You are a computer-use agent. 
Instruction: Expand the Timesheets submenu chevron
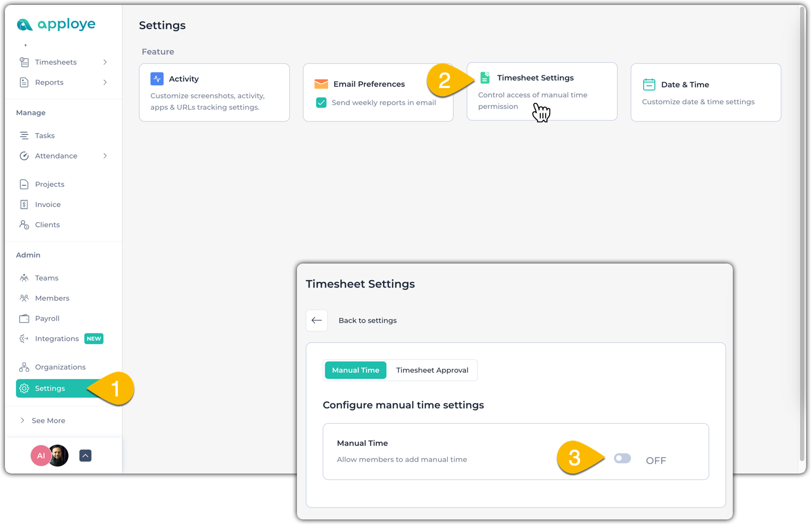105,62
